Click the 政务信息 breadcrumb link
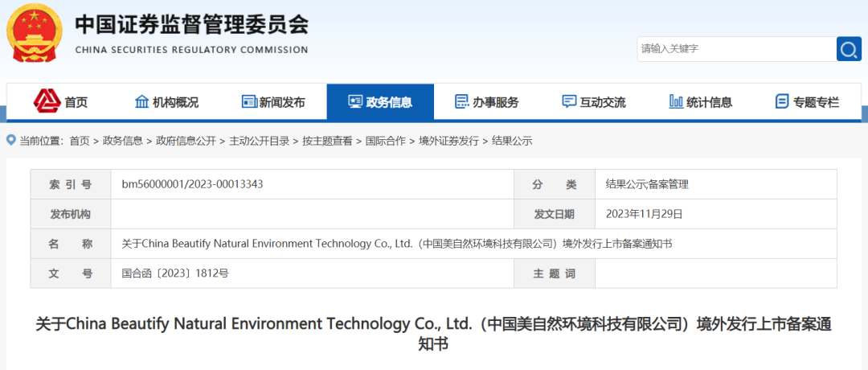This screenshot has width=868, height=370. (123, 142)
